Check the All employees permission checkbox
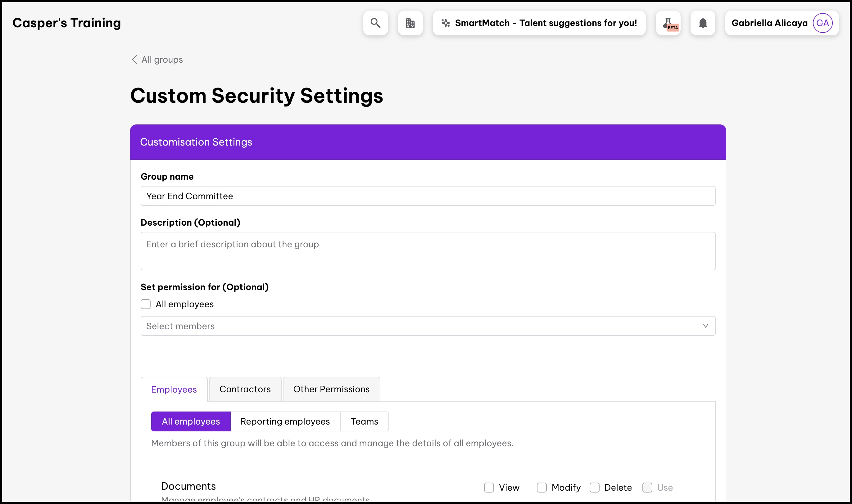852x504 pixels. (146, 304)
